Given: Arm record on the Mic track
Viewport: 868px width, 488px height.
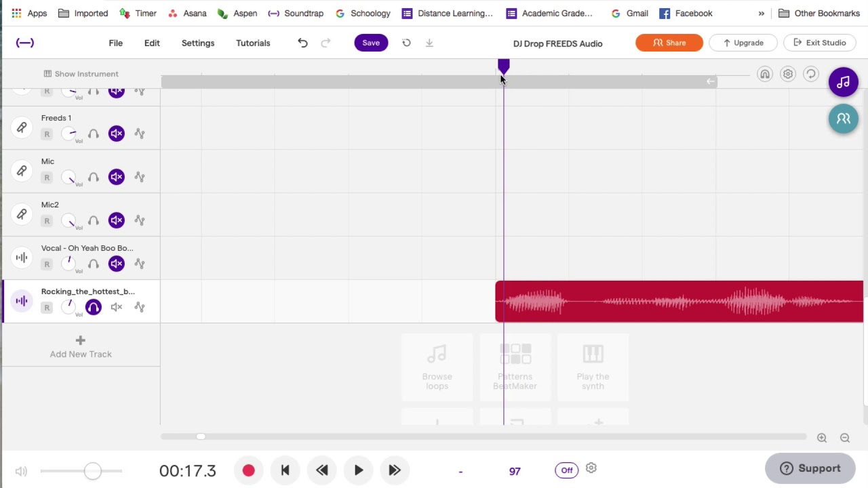Looking at the screenshot, I should (x=47, y=178).
